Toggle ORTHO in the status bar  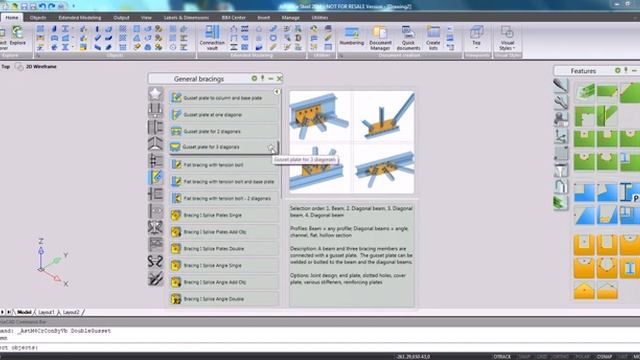[x=560, y=357]
